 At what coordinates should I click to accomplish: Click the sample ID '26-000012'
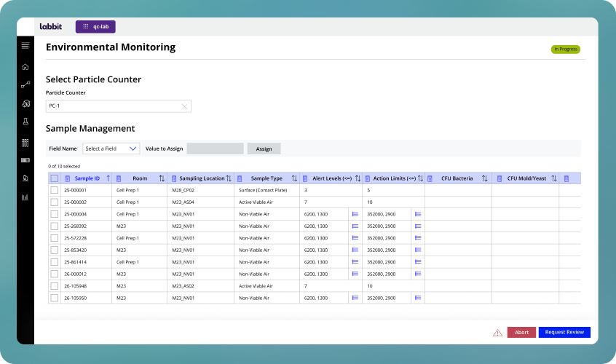point(76,274)
